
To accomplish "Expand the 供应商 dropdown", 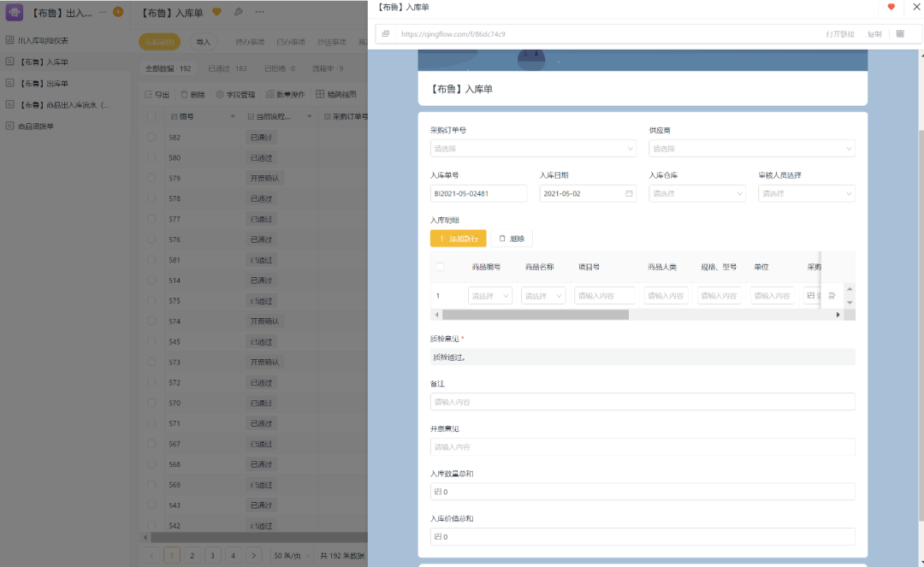I will point(751,149).
